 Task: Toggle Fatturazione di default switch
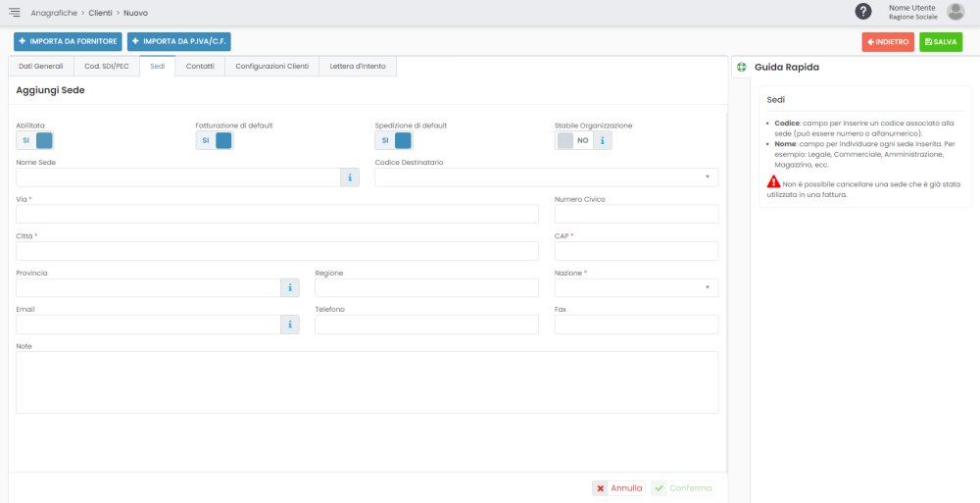(215, 141)
